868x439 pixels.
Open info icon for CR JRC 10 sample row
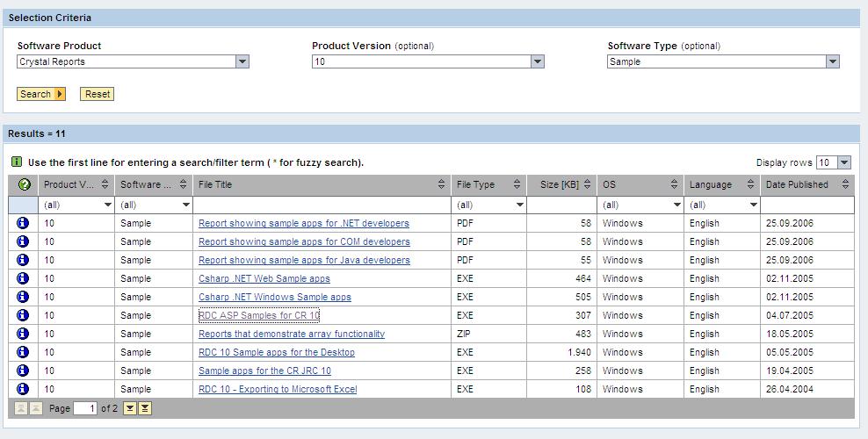click(x=23, y=370)
